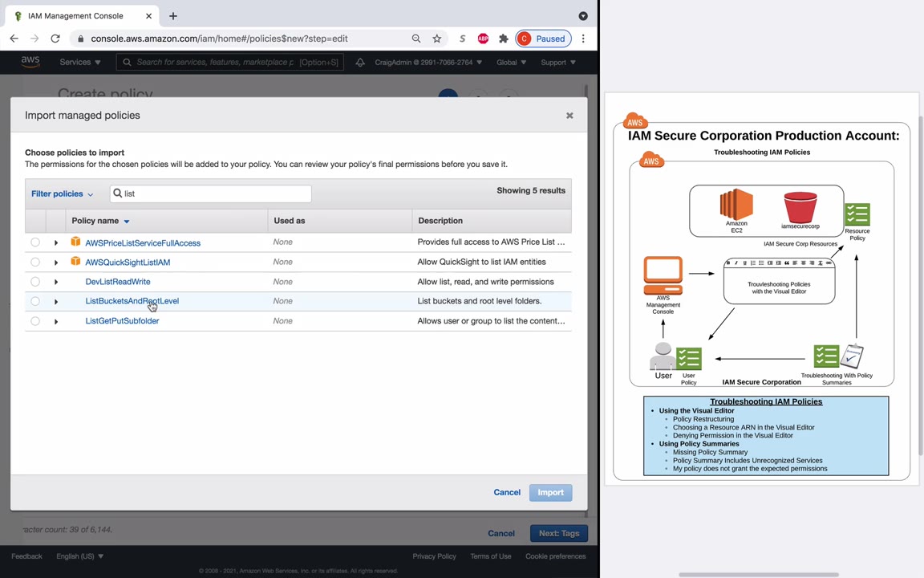Open Cookie preferences link
924x578 pixels.
[556, 556]
